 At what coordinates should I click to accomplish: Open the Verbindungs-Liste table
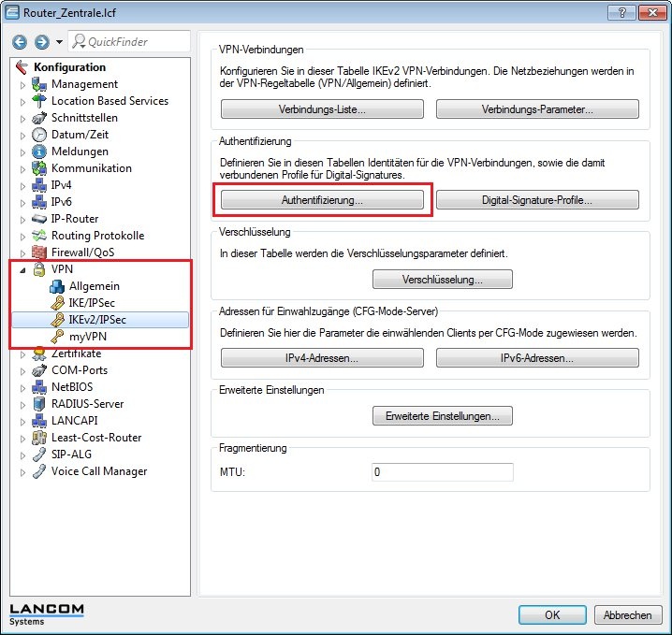tap(322, 109)
